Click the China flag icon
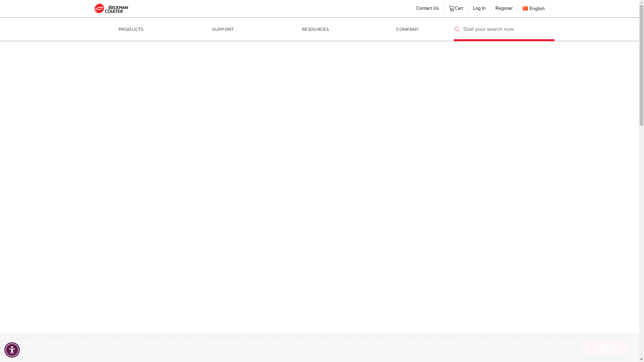The image size is (644, 362). point(525,8)
